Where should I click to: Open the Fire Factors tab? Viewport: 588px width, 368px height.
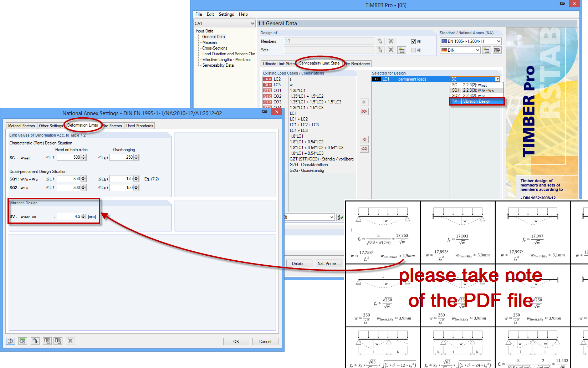click(112, 126)
